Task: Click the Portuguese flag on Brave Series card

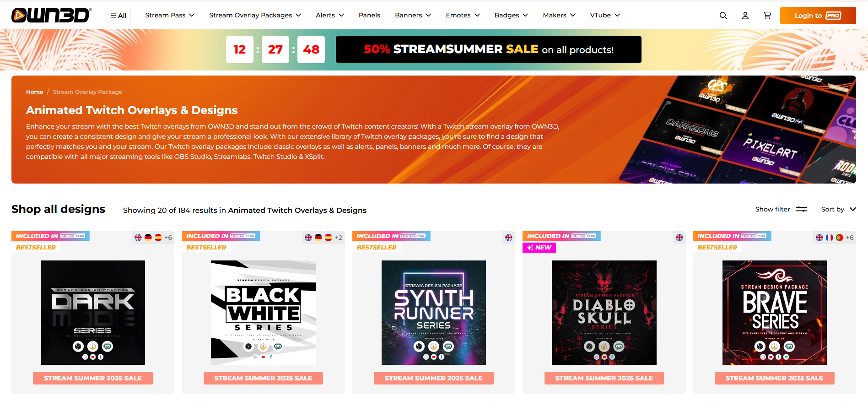Action: pyautogui.click(x=840, y=238)
